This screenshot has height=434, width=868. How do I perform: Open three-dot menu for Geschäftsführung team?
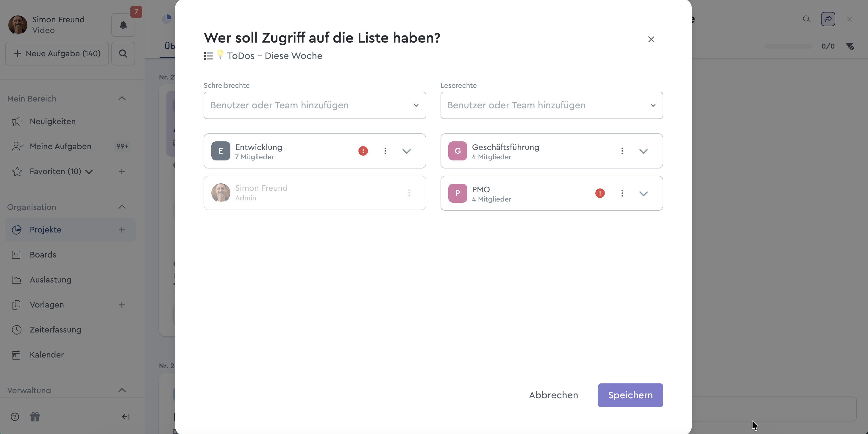pyautogui.click(x=622, y=151)
